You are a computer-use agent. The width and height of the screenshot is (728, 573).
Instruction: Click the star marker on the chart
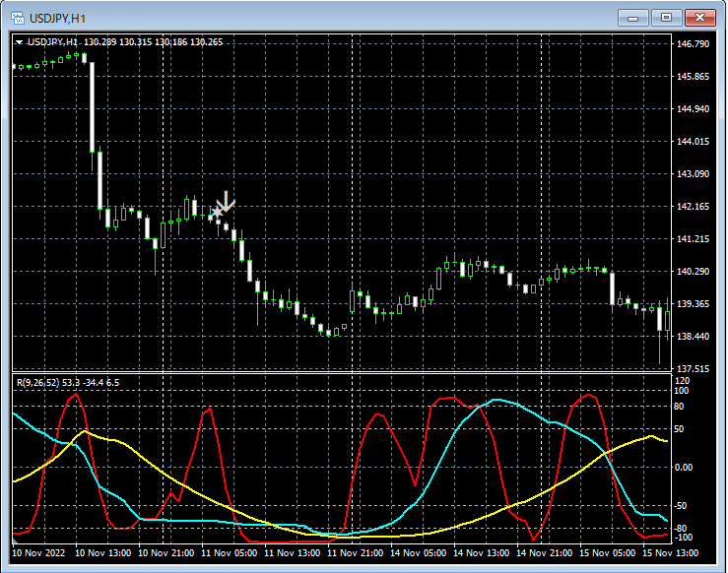coord(217,213)
